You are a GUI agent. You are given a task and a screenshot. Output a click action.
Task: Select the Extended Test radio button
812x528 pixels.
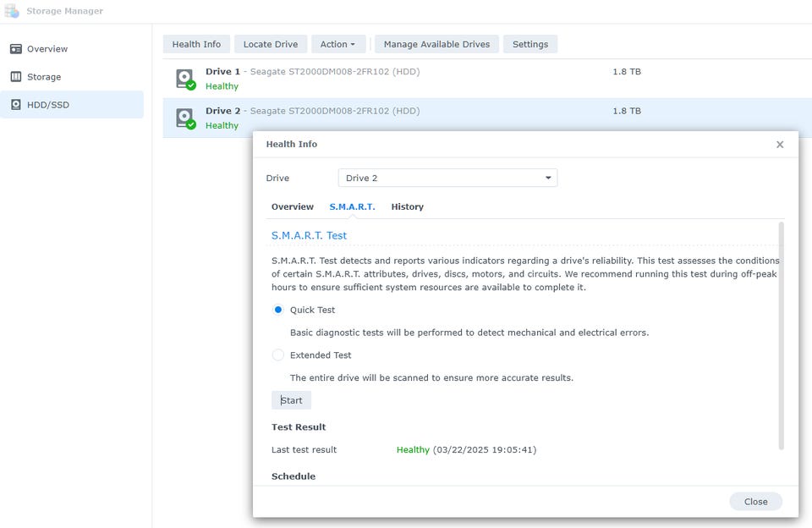pos(278,355)
